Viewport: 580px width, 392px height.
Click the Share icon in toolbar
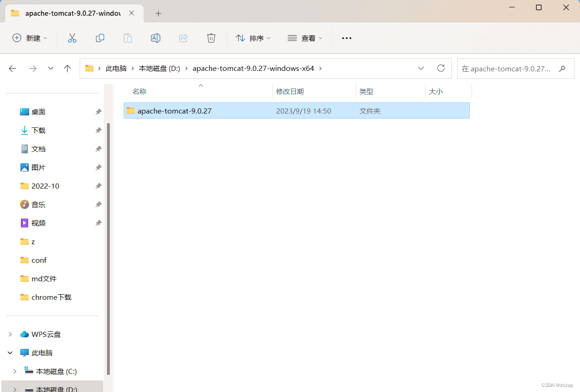pyautogui.click(x=183, y=38)
